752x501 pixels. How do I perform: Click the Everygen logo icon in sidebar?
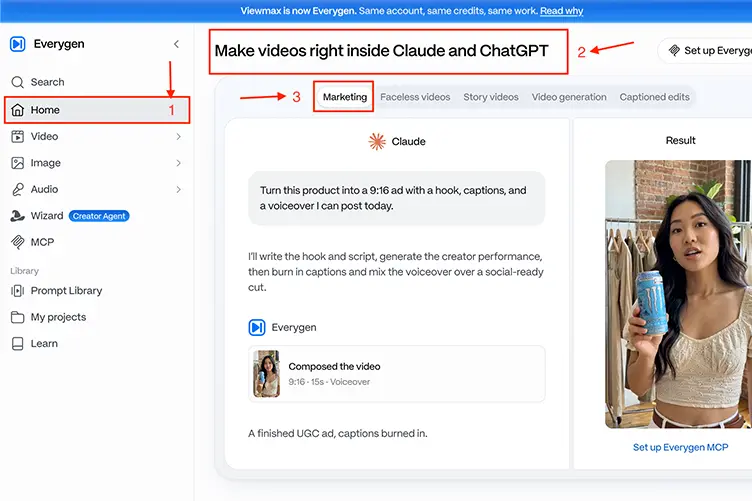click(18, 44)
